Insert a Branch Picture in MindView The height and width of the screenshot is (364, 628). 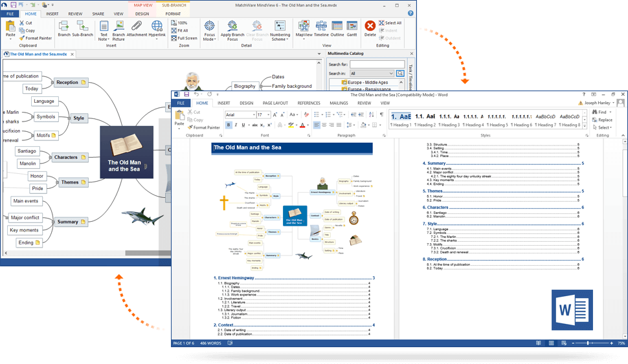pyautogui.click(x=118, y=31)
